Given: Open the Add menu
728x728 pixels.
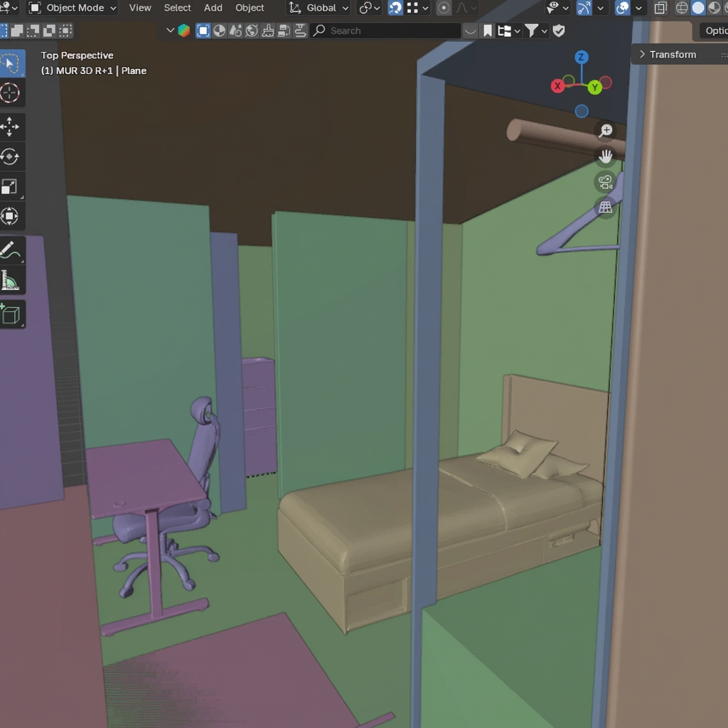Looking at the screenshot, I should pos(213,8).
